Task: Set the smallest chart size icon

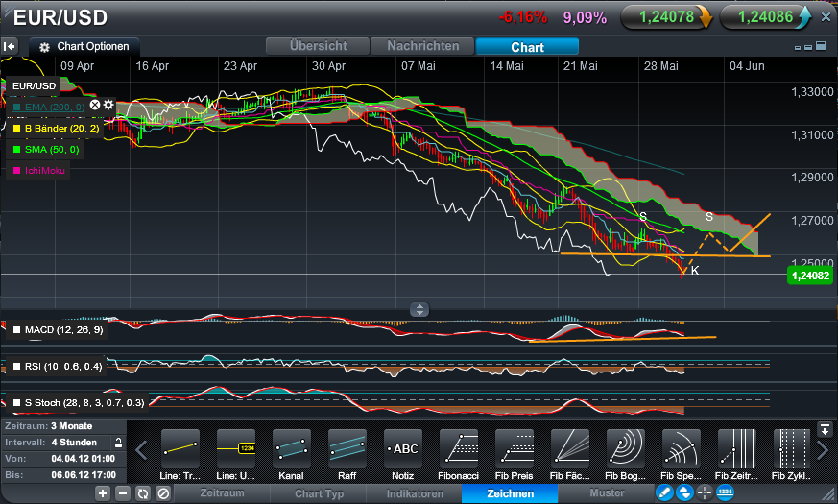Action: pyautogui.click(x=798, y=48)
